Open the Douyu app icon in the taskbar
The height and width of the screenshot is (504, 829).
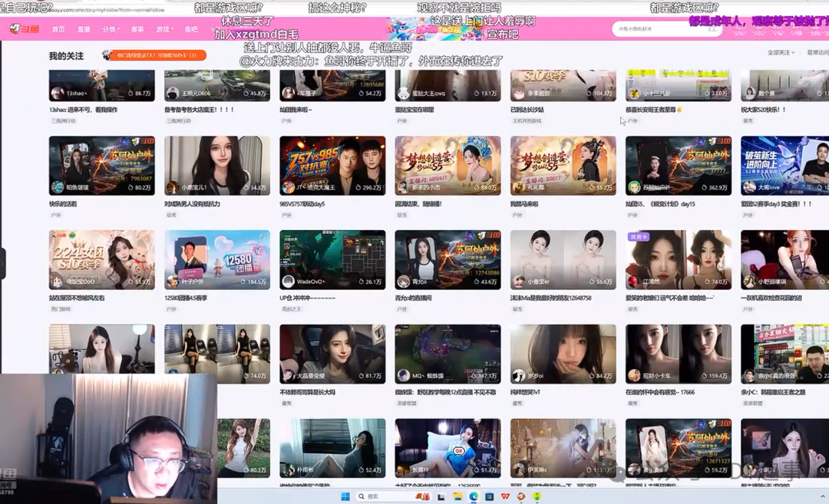520,496
